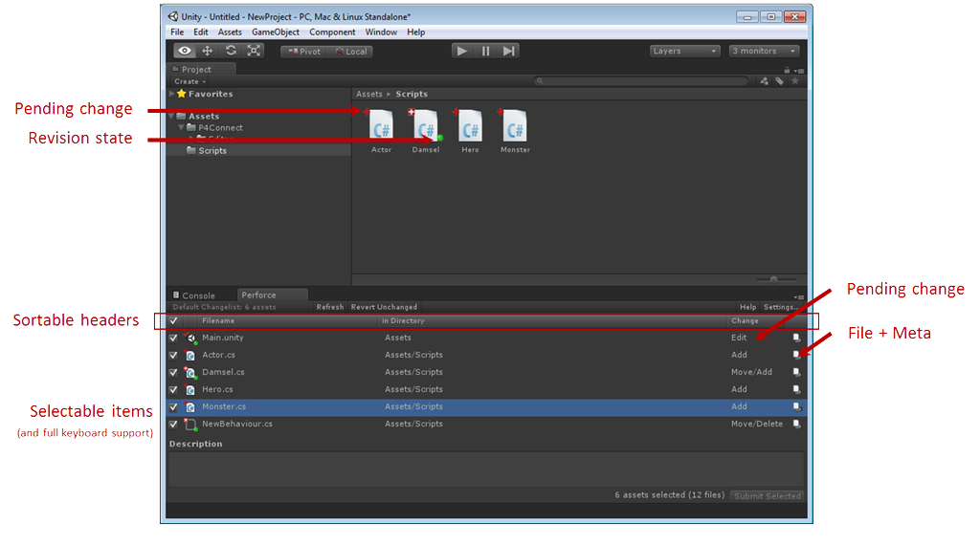Toggle Local handle rotation
Image resolution: width=980 pixels, height=546 pixels.
pos(350,52)
